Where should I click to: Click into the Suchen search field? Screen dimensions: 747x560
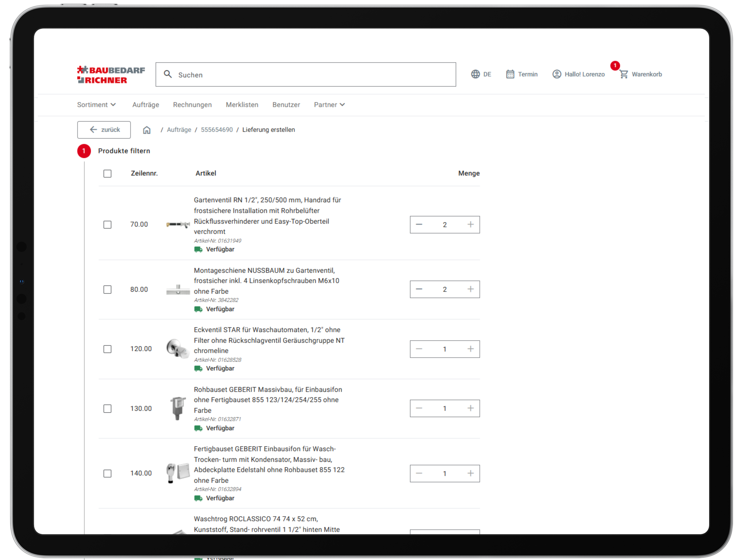pos(306,75)
